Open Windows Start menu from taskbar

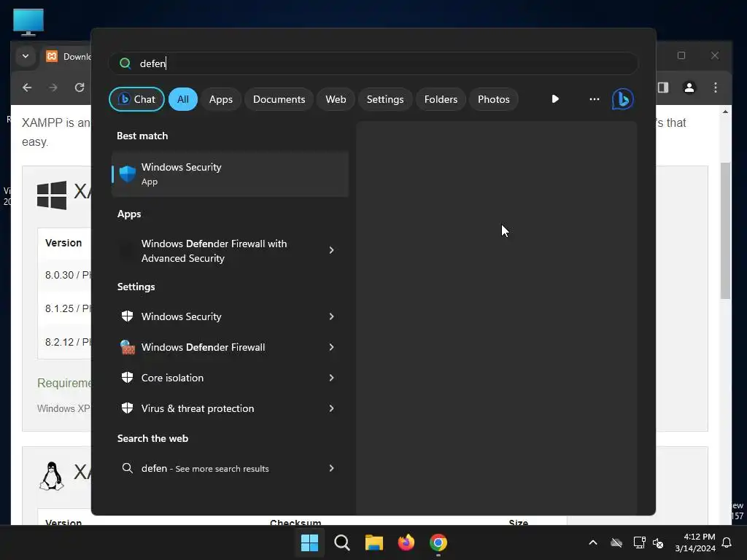309,542
